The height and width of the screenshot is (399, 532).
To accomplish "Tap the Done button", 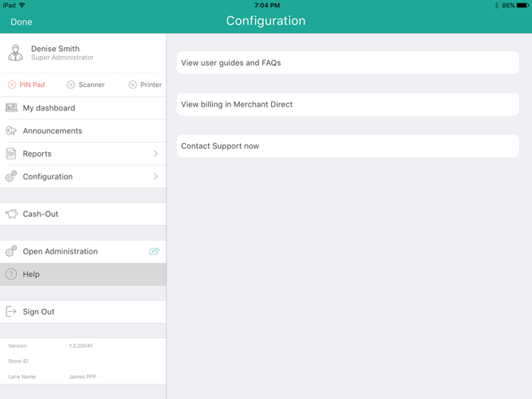I will point(21,22).
